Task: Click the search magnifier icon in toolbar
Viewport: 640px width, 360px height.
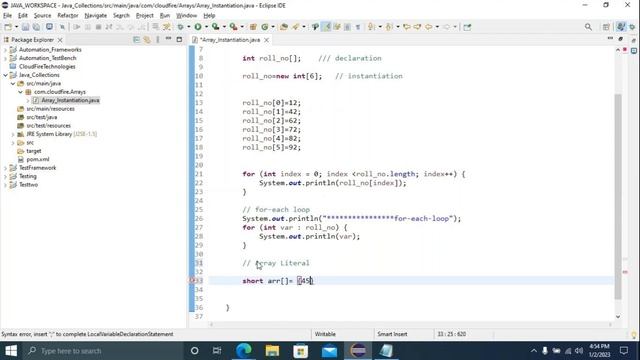Action: (588, 27)
